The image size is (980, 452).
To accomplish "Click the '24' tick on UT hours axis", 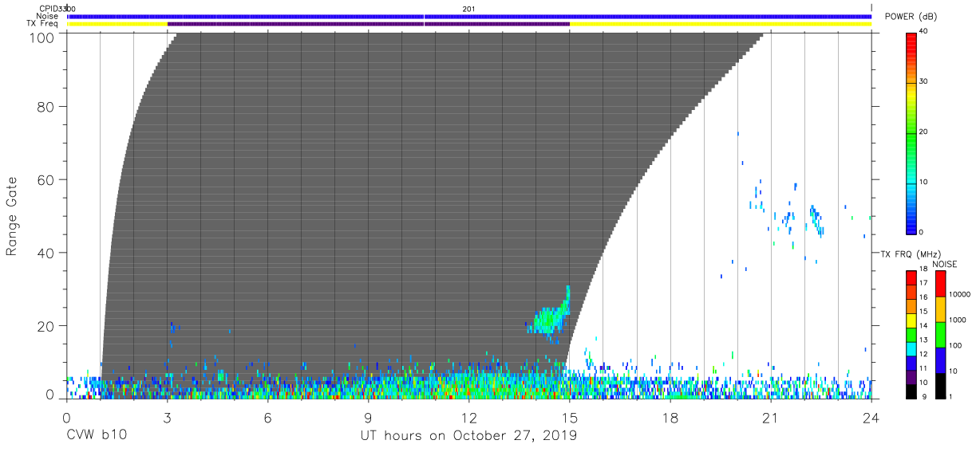I will (871, 418).
